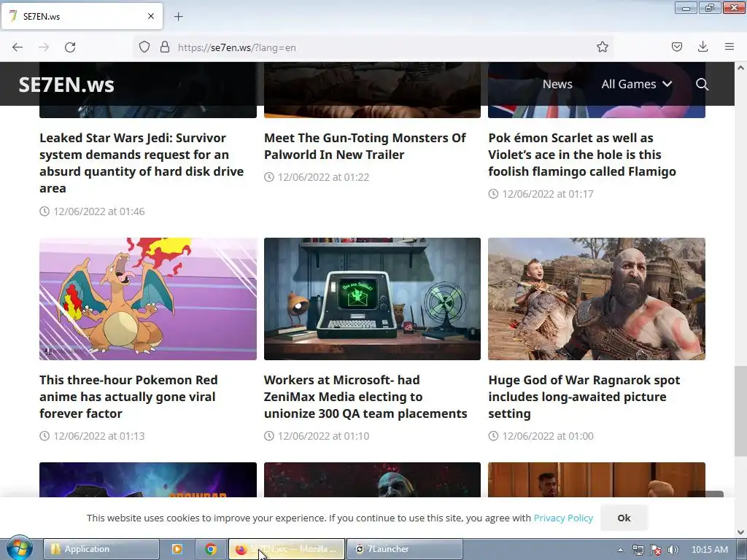
Task: Click the 12/06/2022 at 01:46 timestamp
Action: click(x=93, y=211)
